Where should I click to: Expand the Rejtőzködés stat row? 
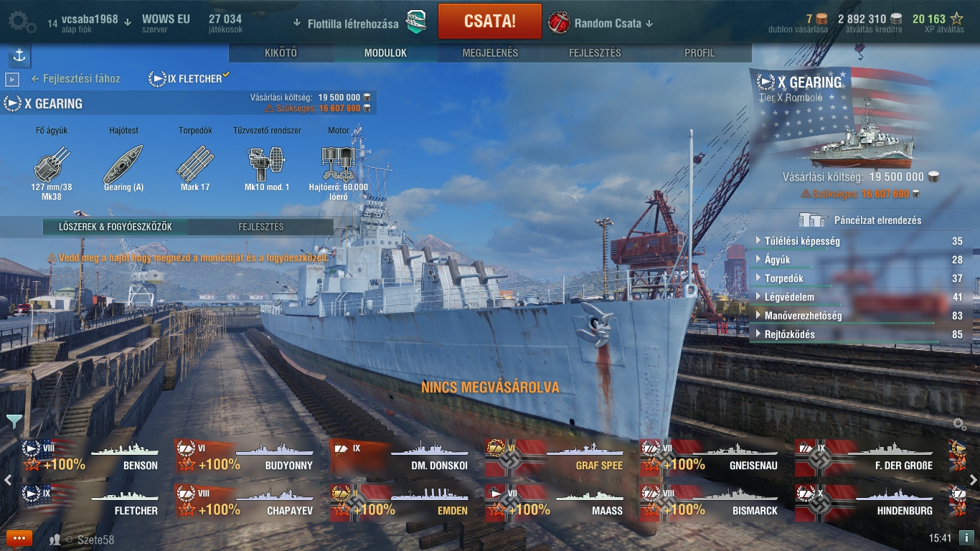(x=858, y=334)
